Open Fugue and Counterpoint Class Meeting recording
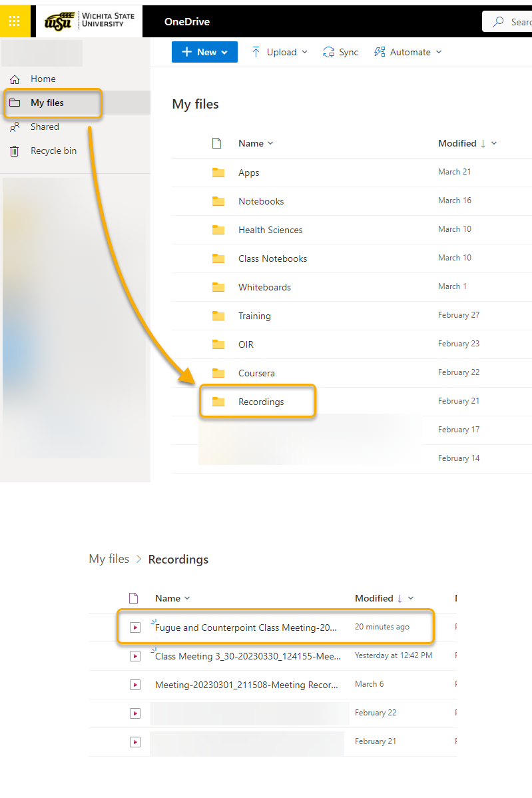 coord(246,627)
